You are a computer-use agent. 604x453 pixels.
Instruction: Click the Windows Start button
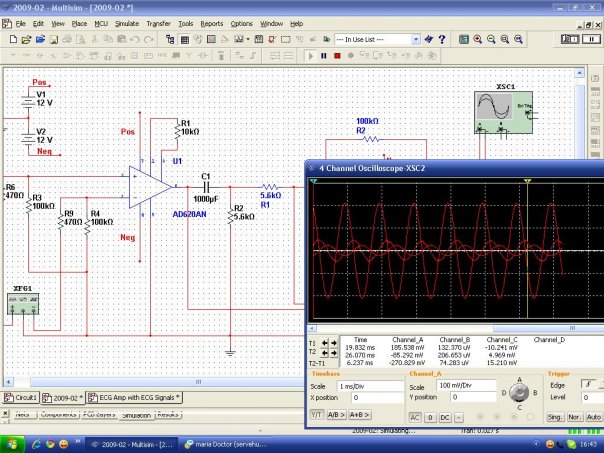coord(12,445)
